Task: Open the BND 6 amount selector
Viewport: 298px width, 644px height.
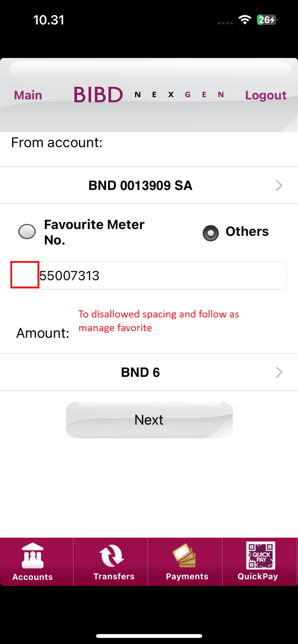Action: tap(140, 372)
